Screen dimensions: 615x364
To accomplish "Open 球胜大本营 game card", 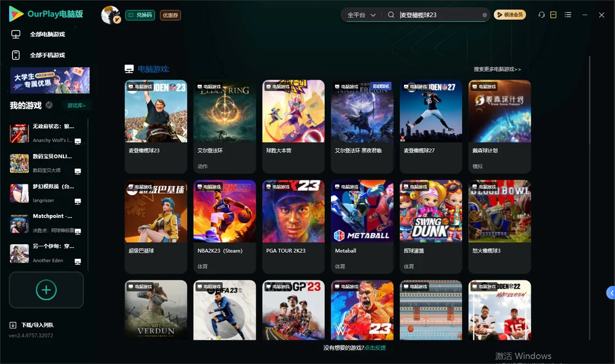I will tap(293, 126).
